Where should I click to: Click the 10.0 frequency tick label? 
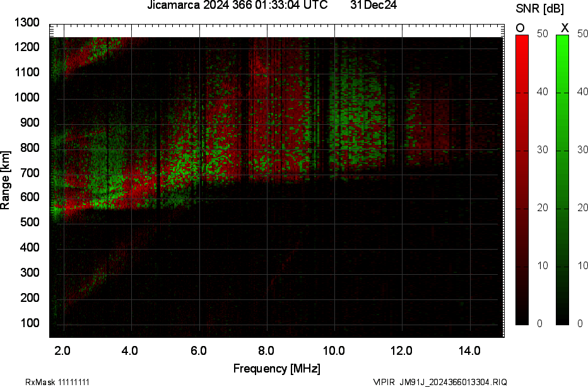pos(334,351)
